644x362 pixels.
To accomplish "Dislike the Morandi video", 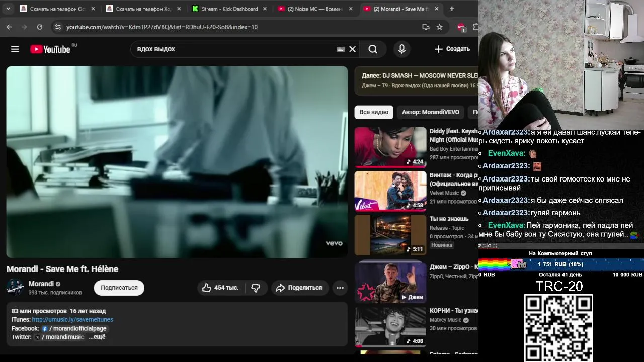I will coord(256,288).
